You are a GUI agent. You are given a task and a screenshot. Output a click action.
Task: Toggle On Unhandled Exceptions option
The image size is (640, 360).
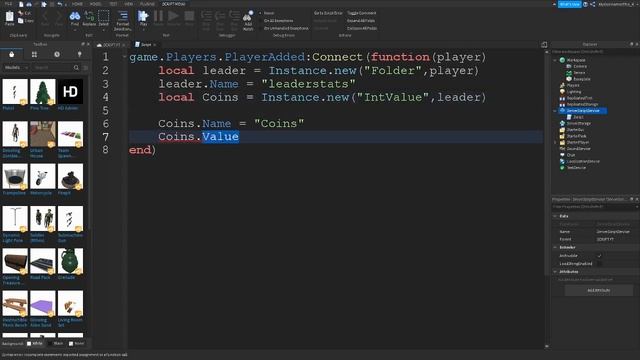(284, 28)
